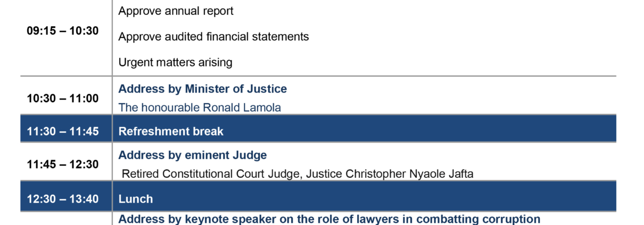Select the 'Address by eminent Judge' heading

(x=192, y=155)
